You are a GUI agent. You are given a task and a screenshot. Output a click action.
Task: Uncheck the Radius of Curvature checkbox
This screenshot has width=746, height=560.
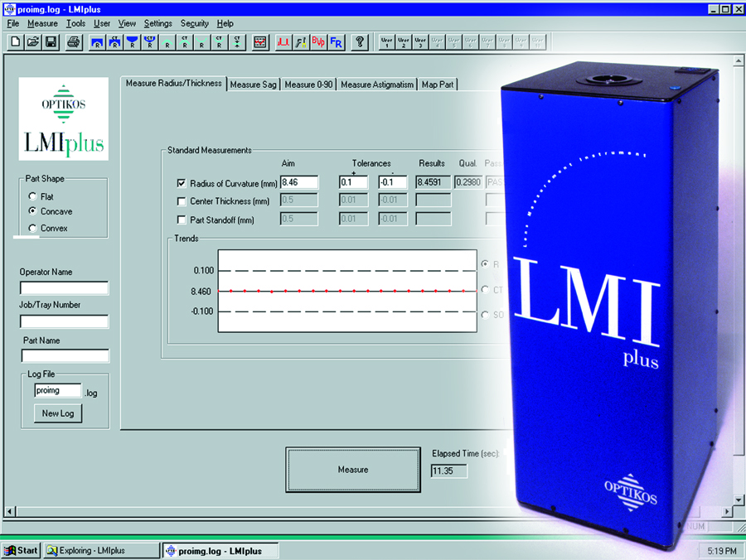point(182,183)
